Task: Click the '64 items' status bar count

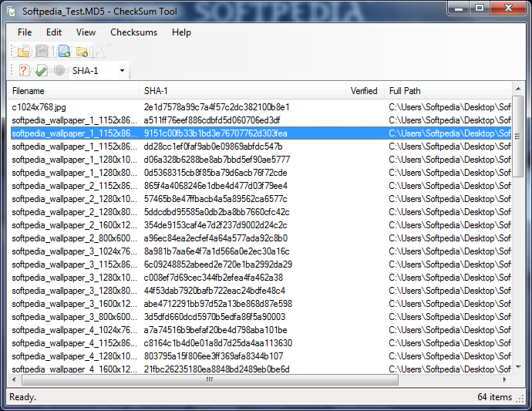Action: click(494, 397)
